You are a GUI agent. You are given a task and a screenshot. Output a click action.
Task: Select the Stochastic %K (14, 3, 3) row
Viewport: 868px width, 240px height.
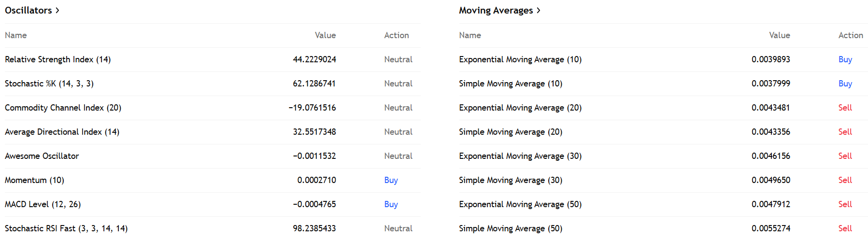coord(49,84)
